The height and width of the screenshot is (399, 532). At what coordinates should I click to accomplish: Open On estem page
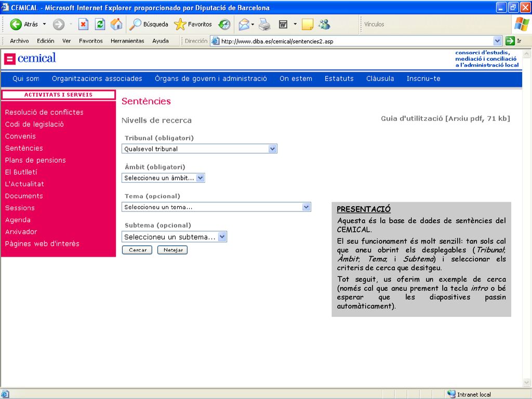pos(296,79)
